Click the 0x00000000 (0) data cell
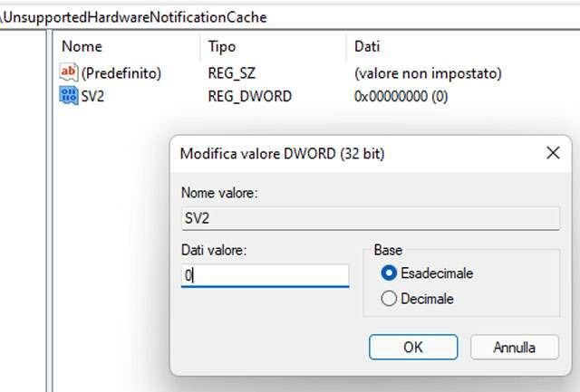 tap(401, 95)
